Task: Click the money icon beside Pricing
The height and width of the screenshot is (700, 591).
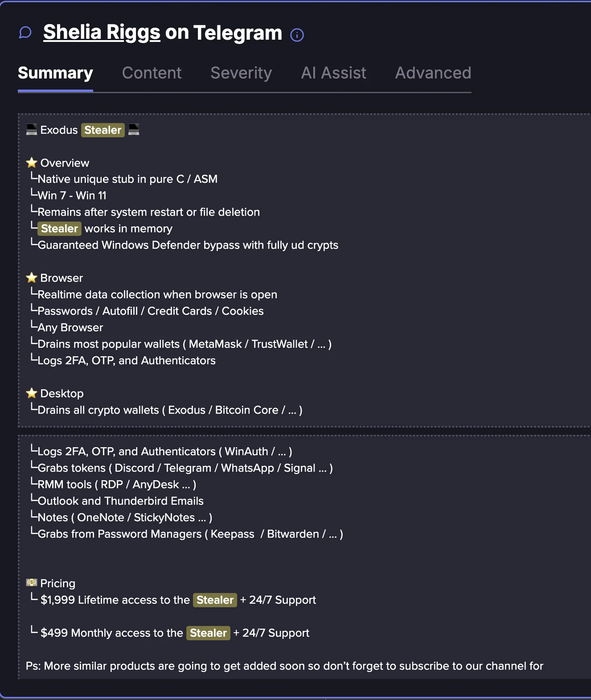Action: pyautogui.click(x=32, y=583)
